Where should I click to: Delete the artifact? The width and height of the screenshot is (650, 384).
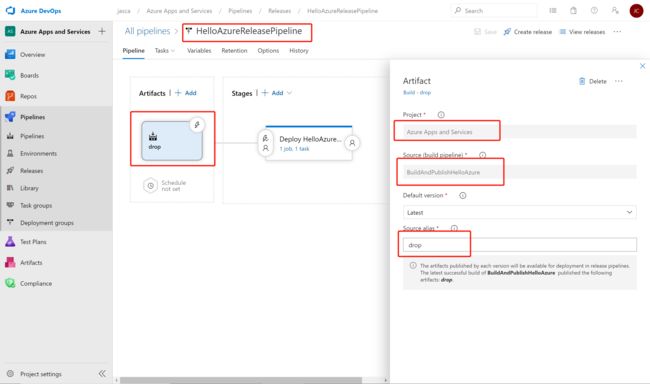[593, 81]
